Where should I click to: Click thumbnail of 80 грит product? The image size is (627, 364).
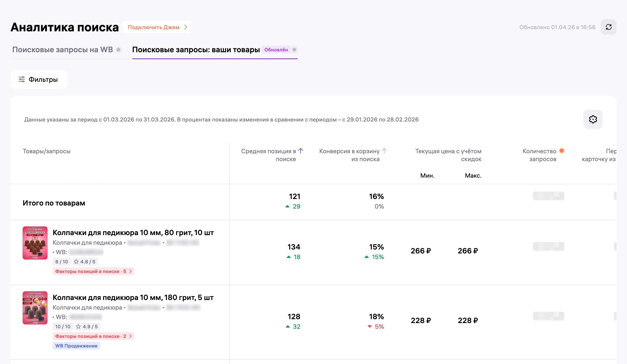pos(35,243)
